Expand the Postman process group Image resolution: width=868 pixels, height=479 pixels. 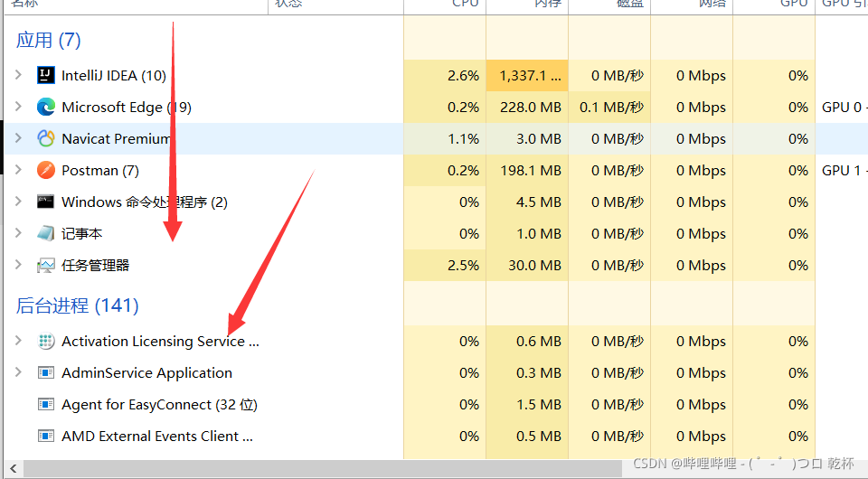pyautogui.click(x=18, y=169)
